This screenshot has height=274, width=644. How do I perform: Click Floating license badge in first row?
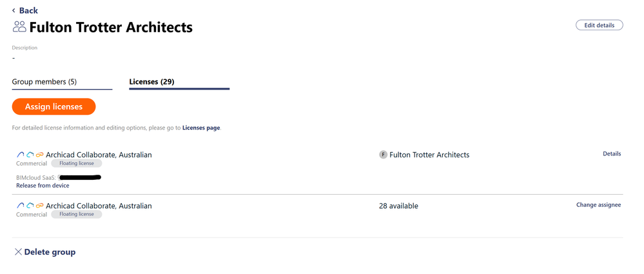point(77,164)
